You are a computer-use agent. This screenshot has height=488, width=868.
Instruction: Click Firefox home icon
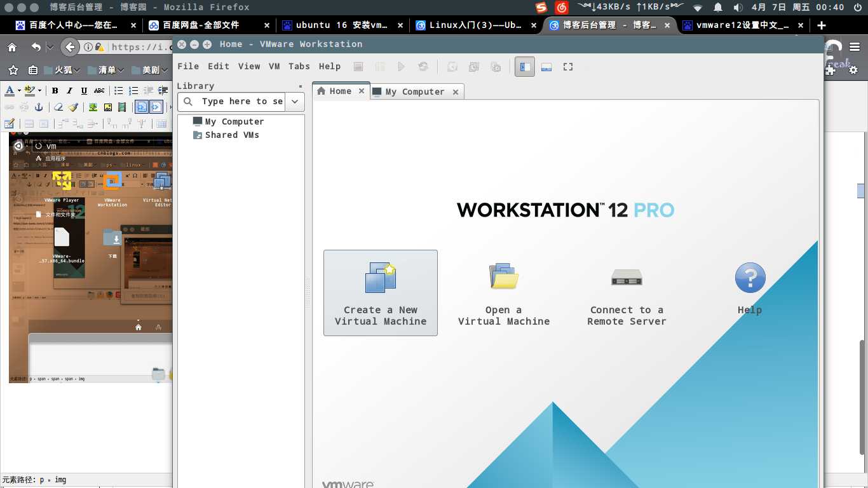tap(11, 47)
